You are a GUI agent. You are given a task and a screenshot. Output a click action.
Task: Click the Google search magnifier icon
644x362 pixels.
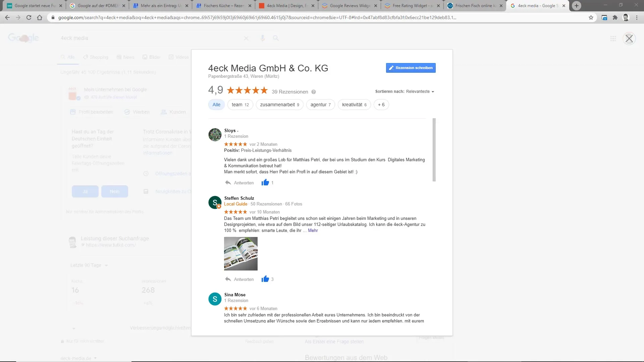click(x=276, y=38)
